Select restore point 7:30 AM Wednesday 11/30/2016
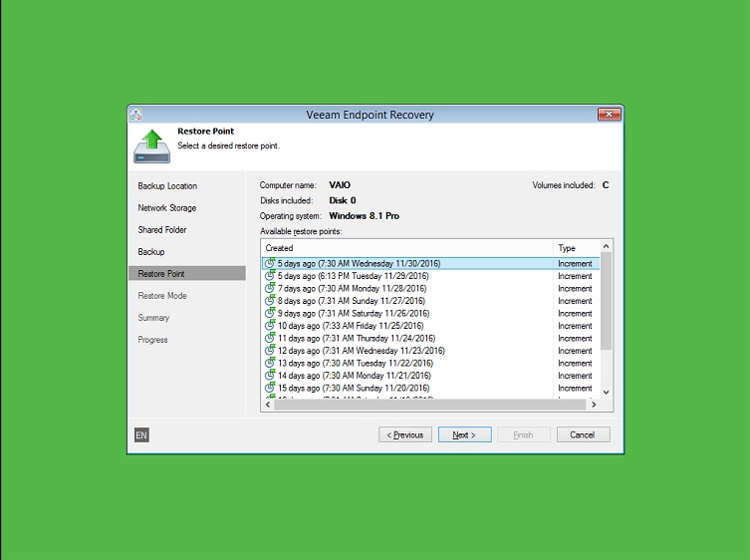The height and width of the screenshot is (560, 750). click(x=430, y=263)
